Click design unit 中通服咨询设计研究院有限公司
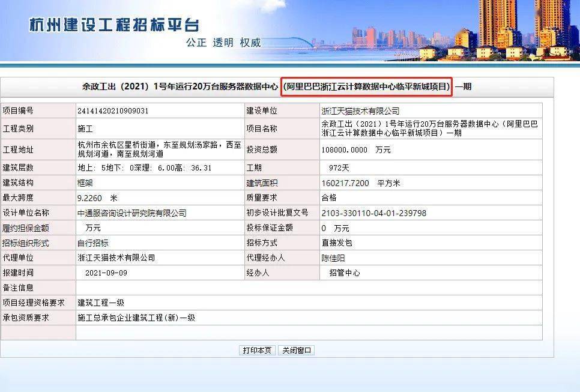The image size is (580, 392). [132, 213]
